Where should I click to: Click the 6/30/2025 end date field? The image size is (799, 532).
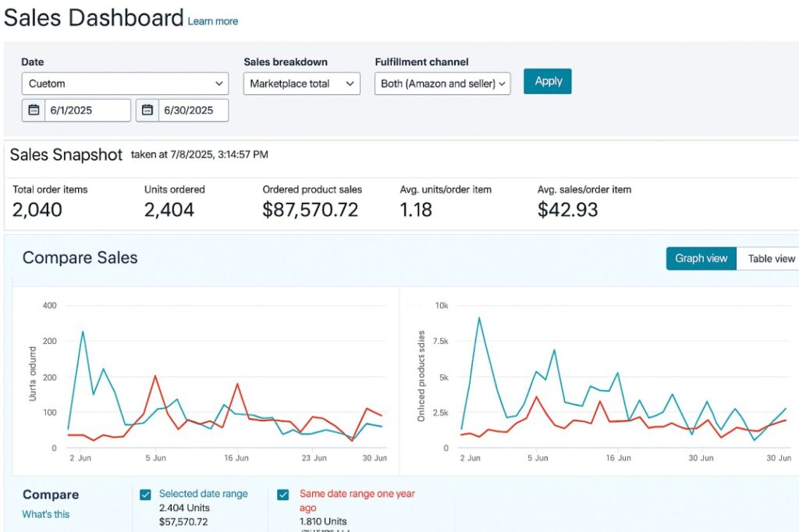click(193, 110)
